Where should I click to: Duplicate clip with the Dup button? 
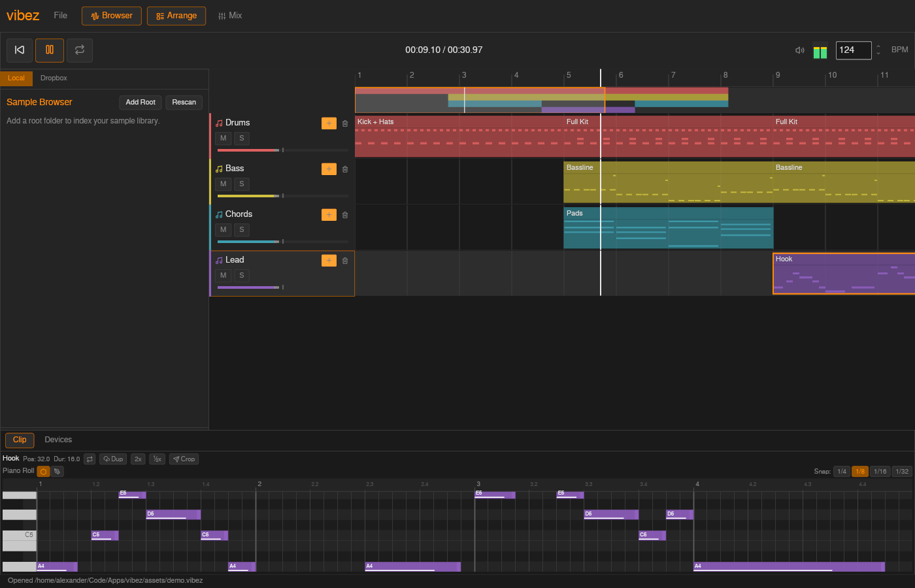113,459
